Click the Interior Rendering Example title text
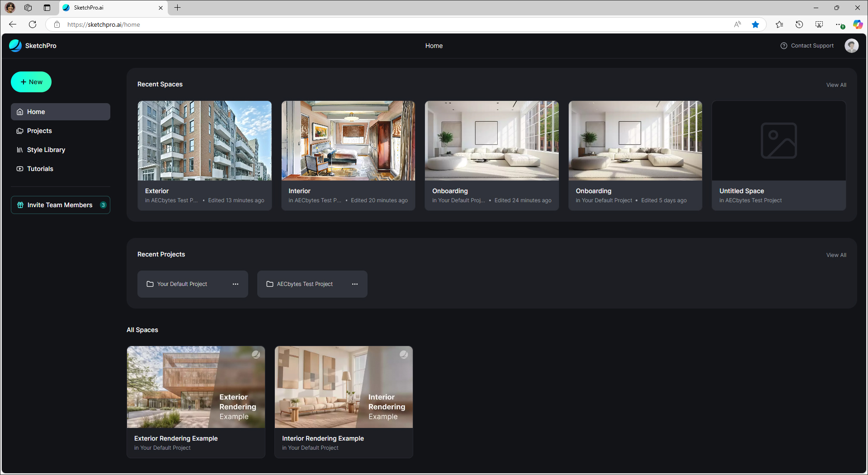868x475 pixels. pyautogui.click(x=323, y=438)
